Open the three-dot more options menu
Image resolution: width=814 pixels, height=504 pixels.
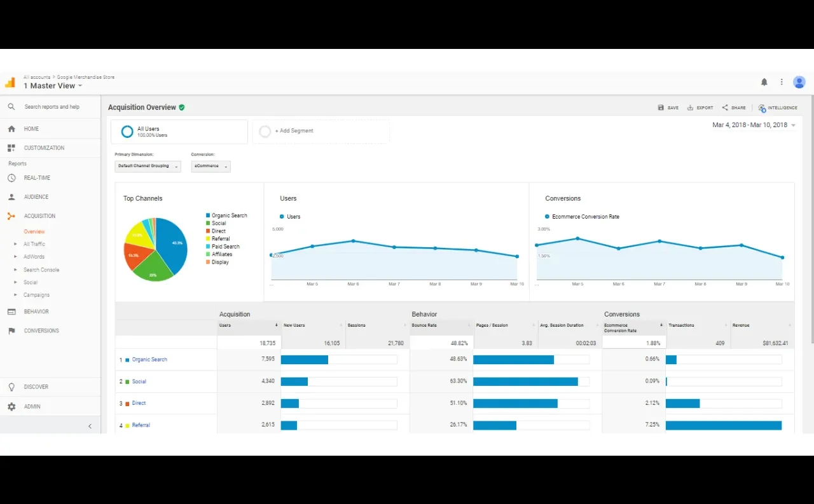click(782, 82)
